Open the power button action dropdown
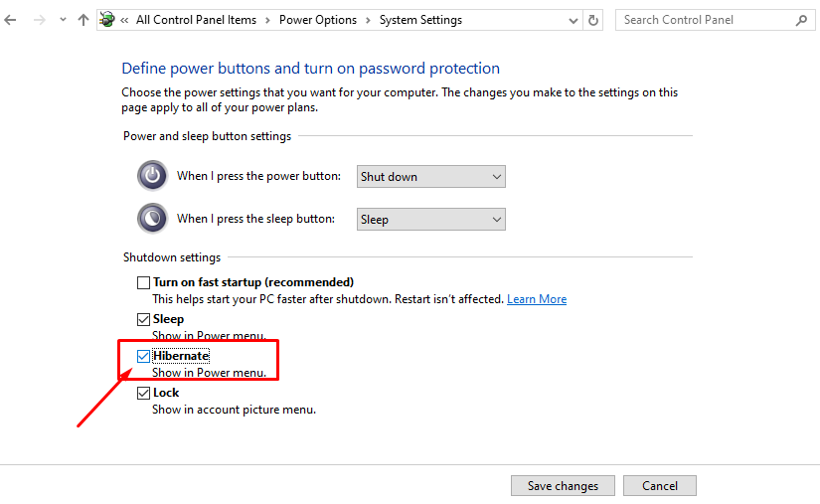The height and width of the screenshot is (504, 820). pos(430,177)
